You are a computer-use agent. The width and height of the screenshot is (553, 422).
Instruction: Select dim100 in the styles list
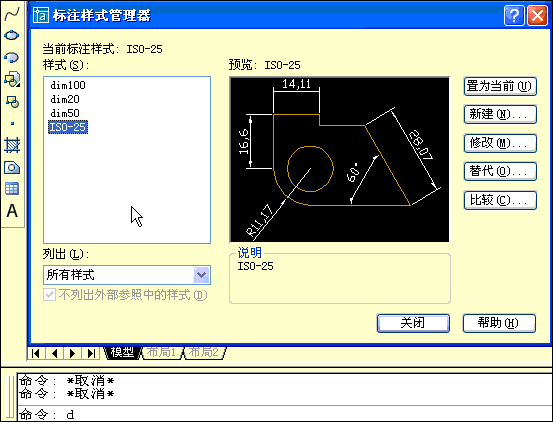(68, 85)
